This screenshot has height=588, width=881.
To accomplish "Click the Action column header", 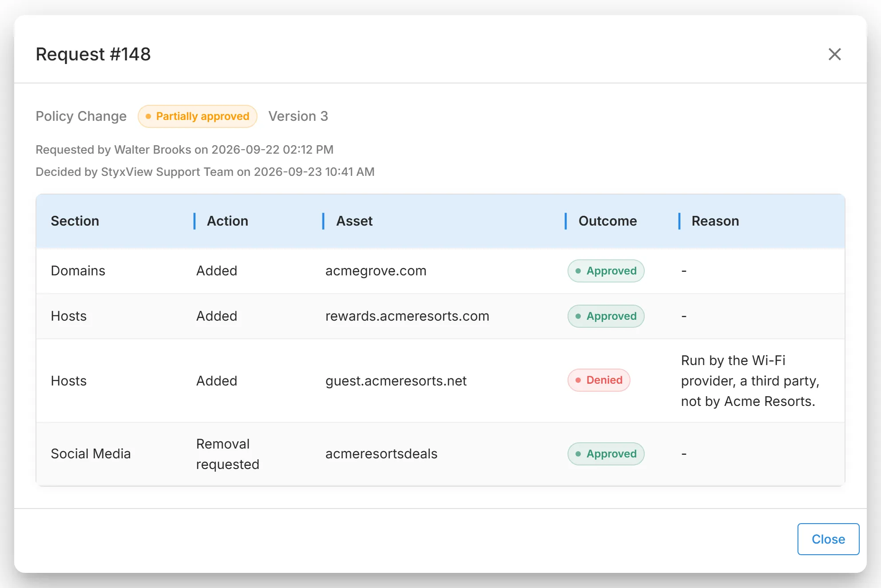I will [227, 221].
